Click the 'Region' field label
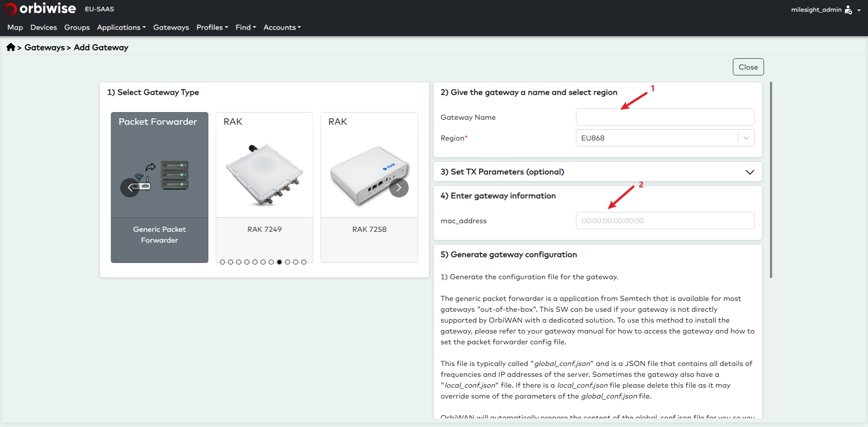The width and height of the screenshot is (868, 427). (x=454, y=138)
